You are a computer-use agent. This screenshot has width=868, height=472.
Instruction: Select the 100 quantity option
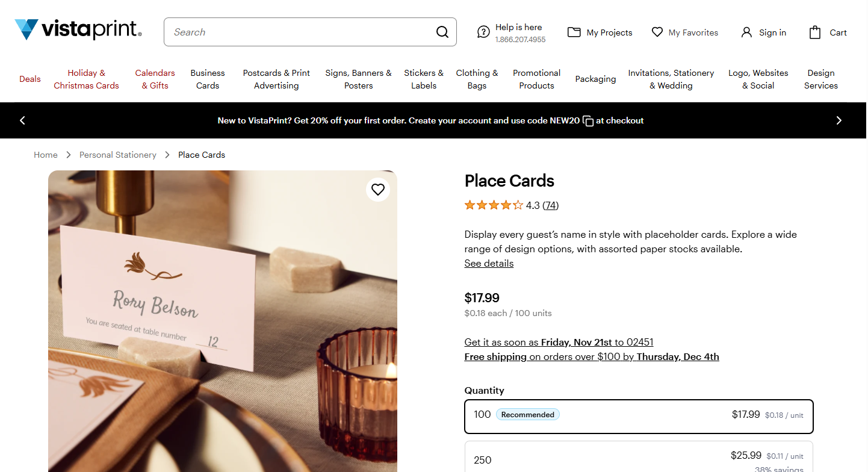point(639,416)
